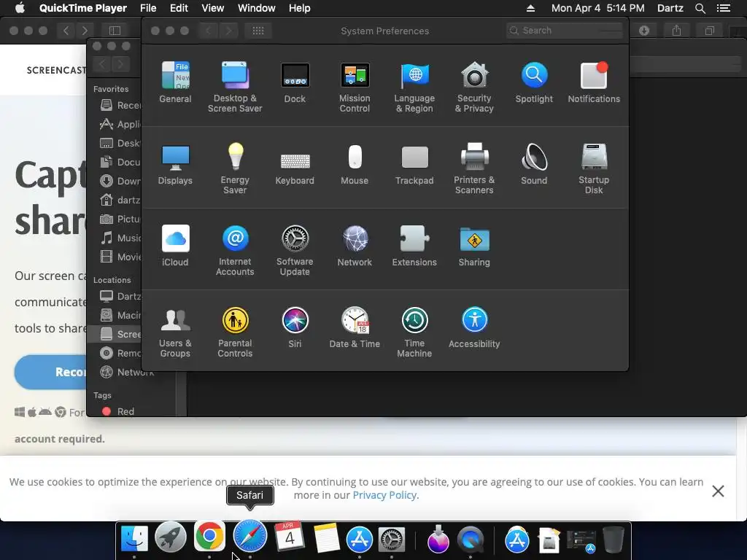Image resolution: width=747 pixels, height=560 pixels.
Task: Select Music in Finder sidebar
Action: 120,238
